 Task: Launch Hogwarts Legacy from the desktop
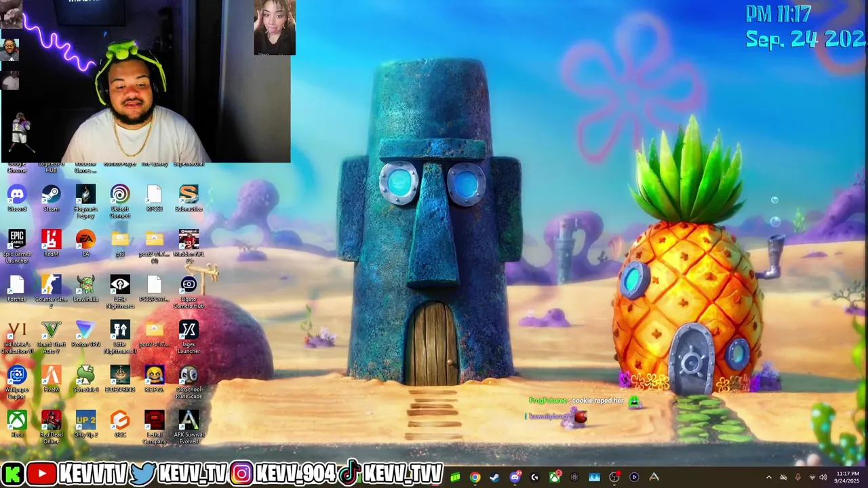coord(85,201)
